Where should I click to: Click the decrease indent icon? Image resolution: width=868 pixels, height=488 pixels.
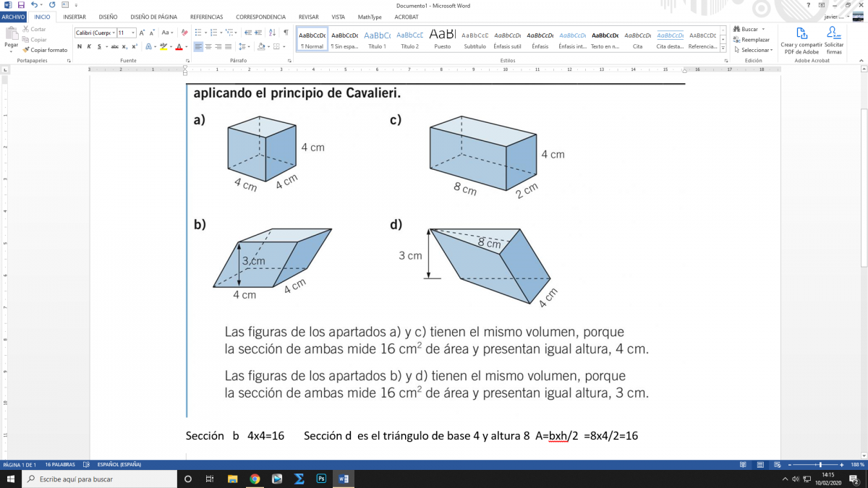248,33
